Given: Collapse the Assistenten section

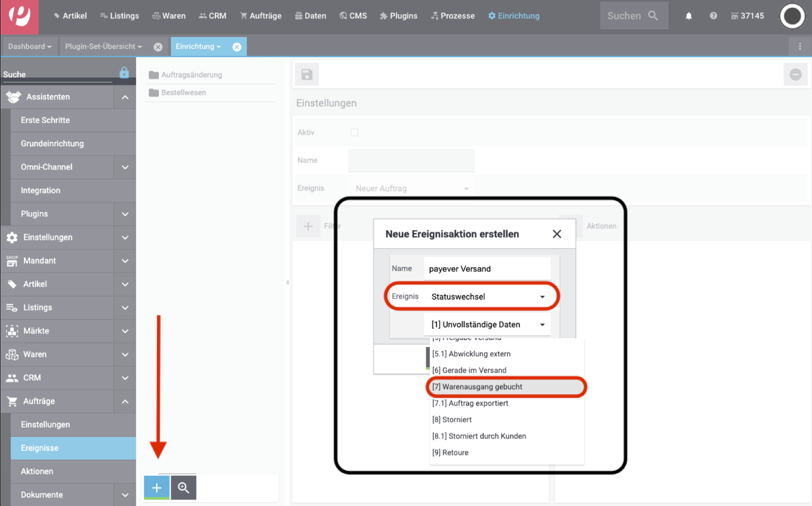Looking at the screenshot, I should (x=125, y=97).
